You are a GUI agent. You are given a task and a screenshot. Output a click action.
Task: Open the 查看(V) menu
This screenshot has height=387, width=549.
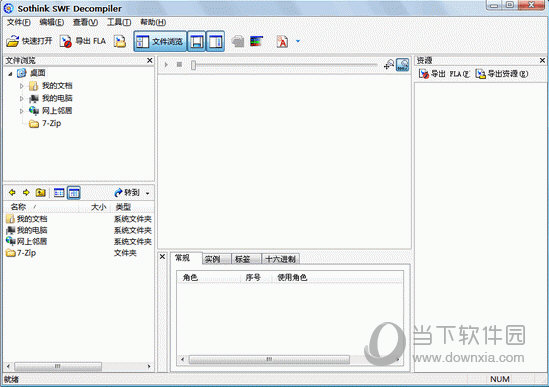tap(85, 22)
